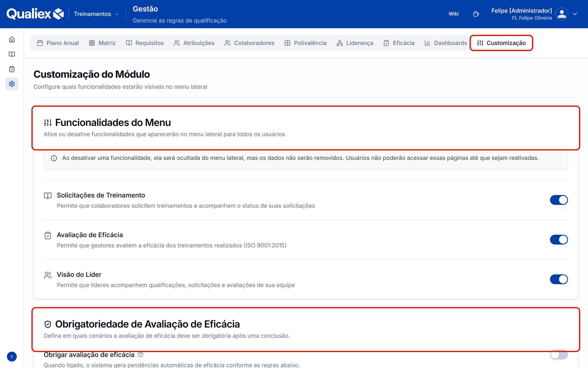Screen dimensions: 588x368
Task: Click the Qualiex logo
Action: 35,14
